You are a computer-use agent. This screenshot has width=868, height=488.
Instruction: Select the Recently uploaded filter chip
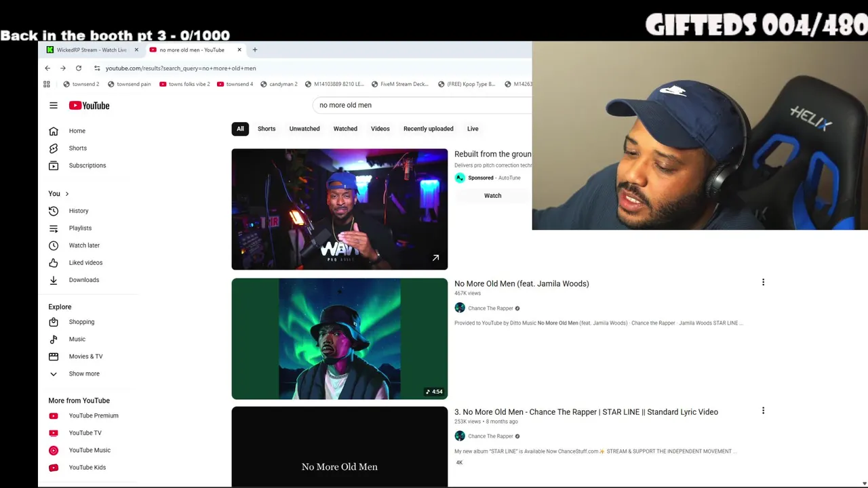(429, 129)
